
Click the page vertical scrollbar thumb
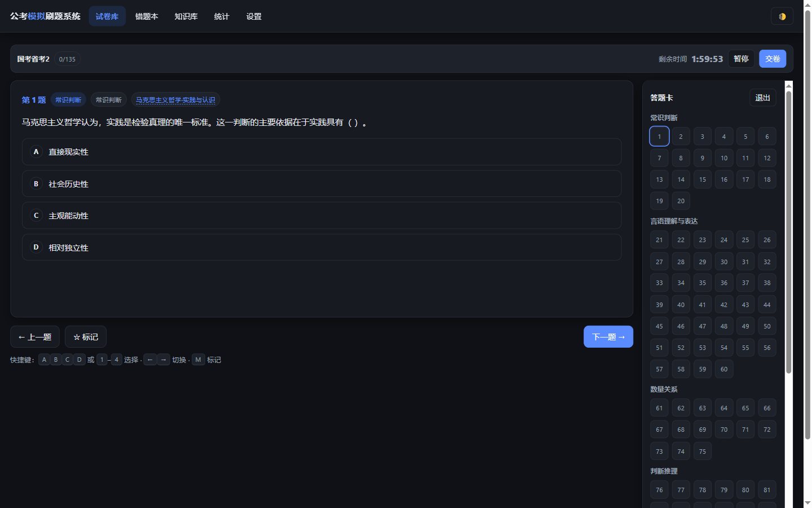click(x=807, y=225)
